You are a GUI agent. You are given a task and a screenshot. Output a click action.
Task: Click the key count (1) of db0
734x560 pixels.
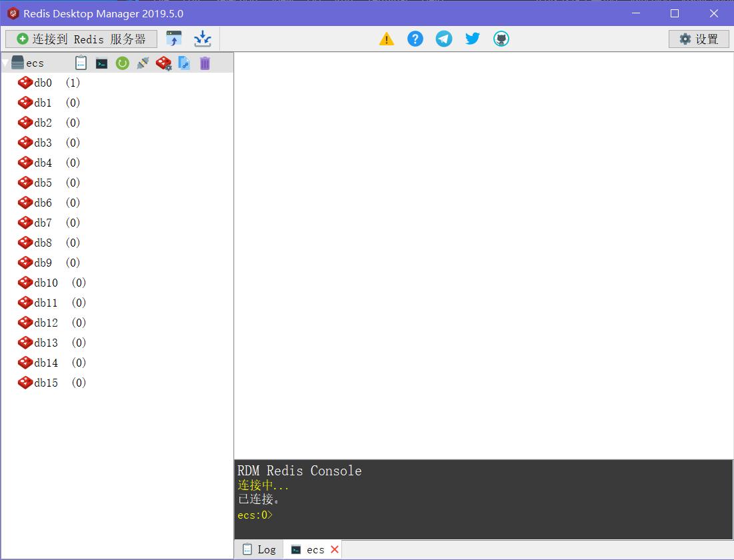[73, 83]
